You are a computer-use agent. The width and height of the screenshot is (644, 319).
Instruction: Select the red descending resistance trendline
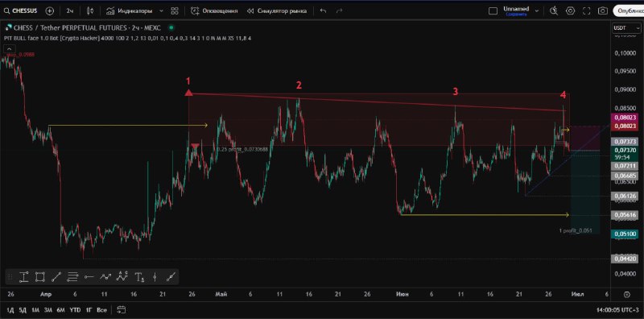377,102
